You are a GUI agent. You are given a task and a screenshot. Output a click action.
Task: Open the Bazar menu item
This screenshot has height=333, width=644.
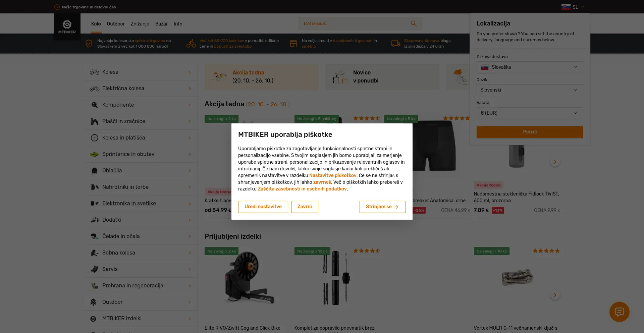pos(161,24)
